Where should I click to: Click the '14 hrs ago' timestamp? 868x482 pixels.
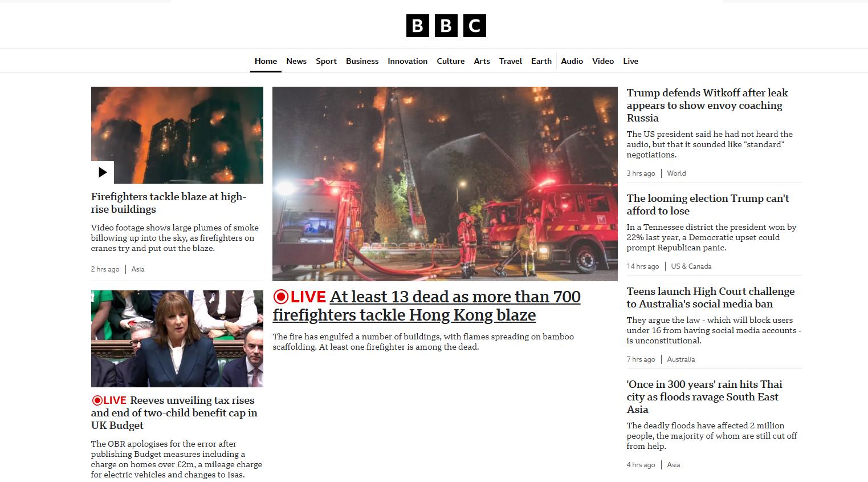(643, 266)
